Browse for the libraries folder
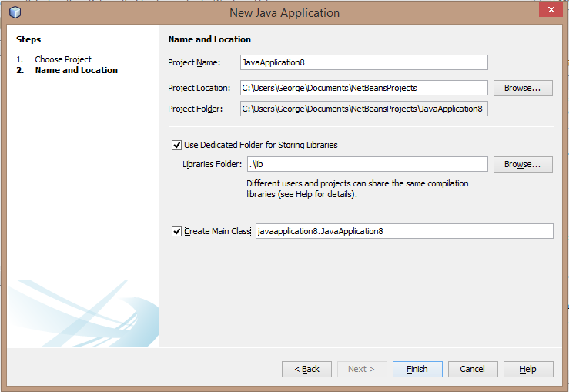 click(522, 164)
